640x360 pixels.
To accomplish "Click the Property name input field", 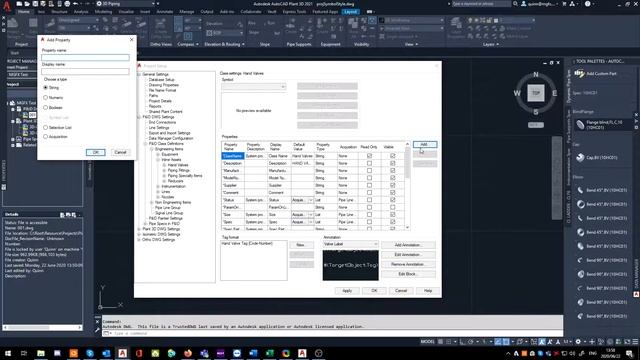I will [x=85, y=58].
